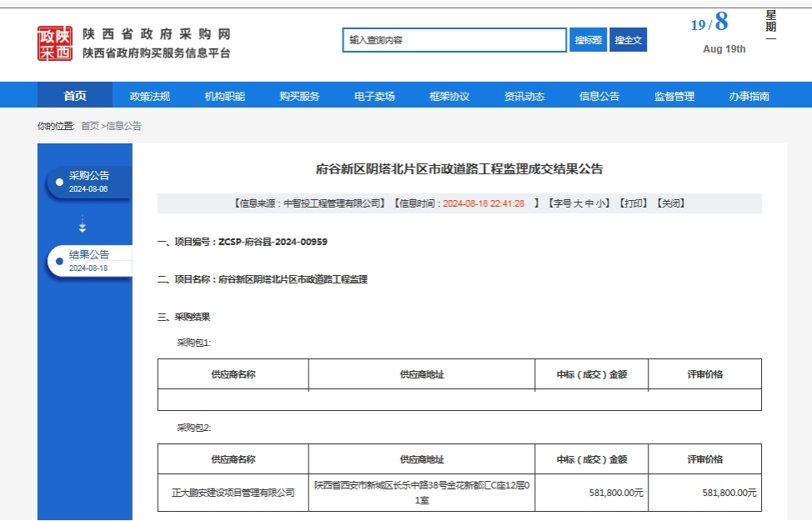This screenshot has height=521, width=812.
Task: Open the 电子卖场 menu item
Action: [374, 96]
